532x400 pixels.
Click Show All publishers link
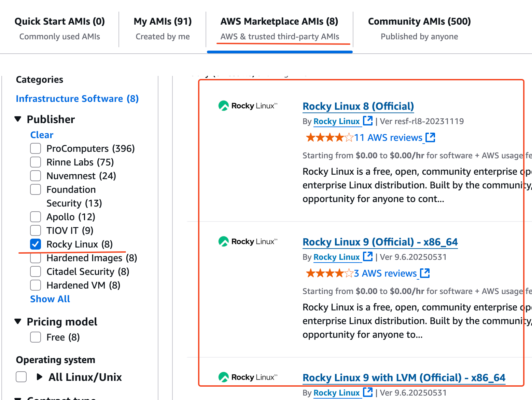point(50,299)
